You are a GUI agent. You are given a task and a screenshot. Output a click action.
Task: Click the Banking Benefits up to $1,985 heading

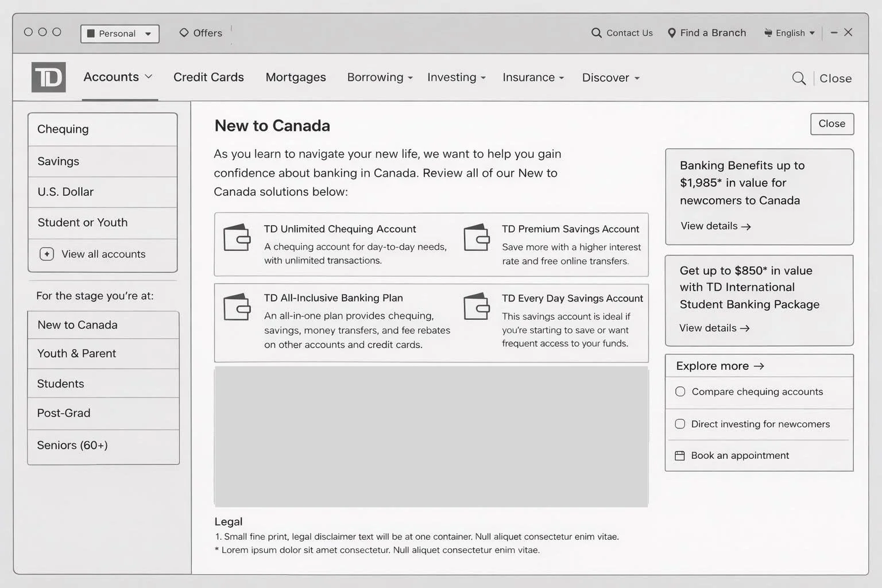[x=742, y=183]
